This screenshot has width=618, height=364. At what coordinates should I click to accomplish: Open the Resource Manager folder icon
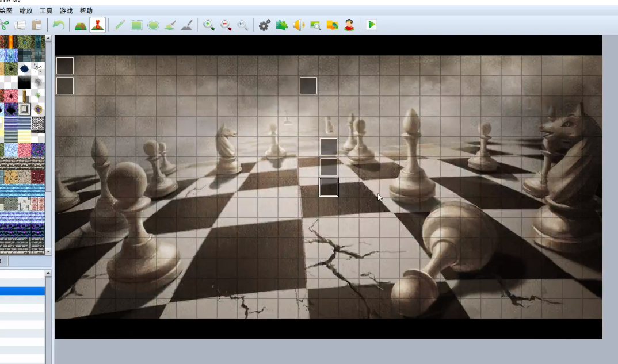(x=332, y=25)
